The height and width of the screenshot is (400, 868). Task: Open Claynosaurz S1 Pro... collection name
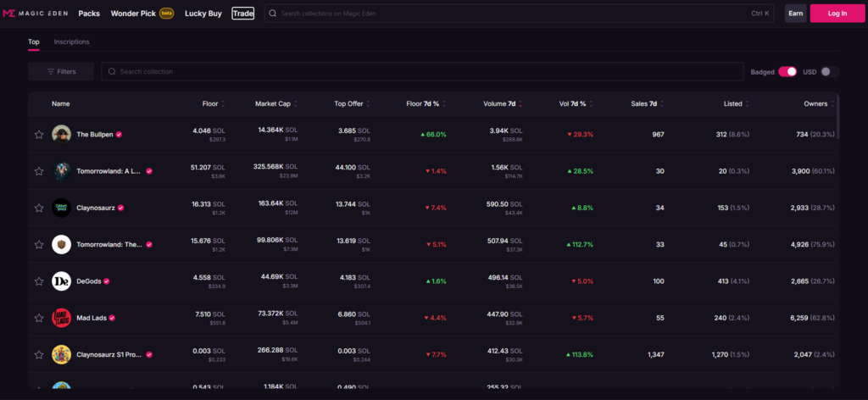coord(109,354)
